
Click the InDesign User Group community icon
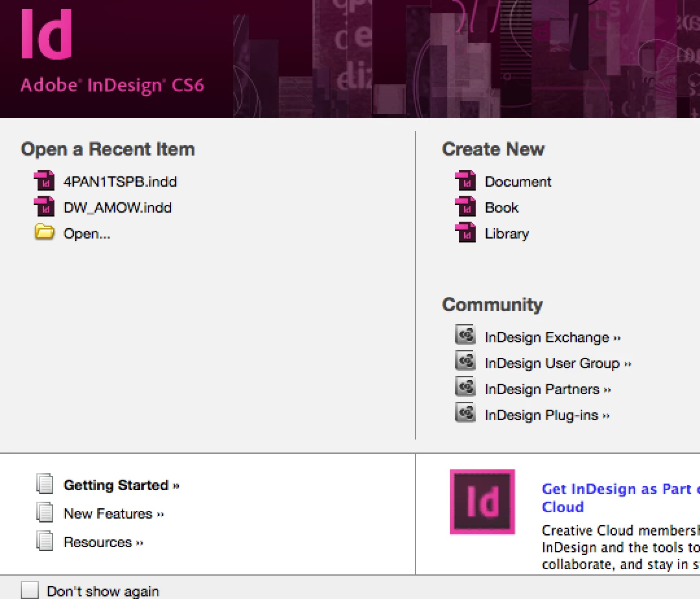(x=465, y=360)
